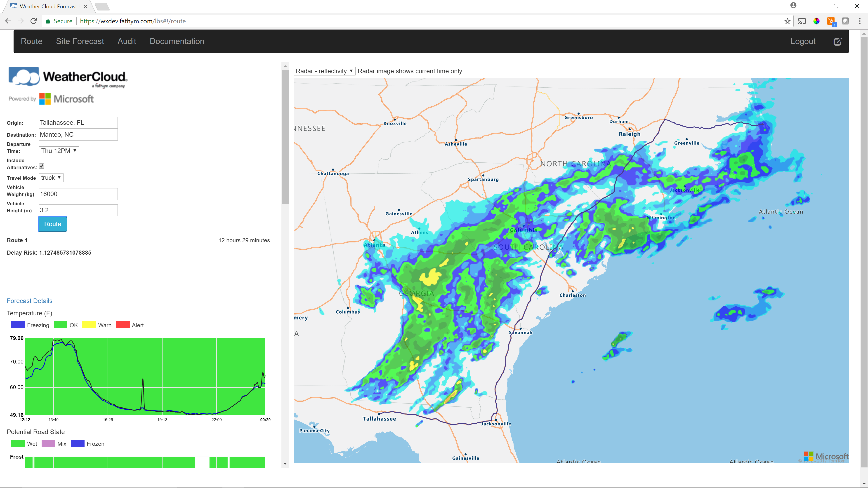Image resolution: width=868 pixels, height=488 pixels.
Task: Click the Warn yellow legend swatch
Action: [89, 325]
